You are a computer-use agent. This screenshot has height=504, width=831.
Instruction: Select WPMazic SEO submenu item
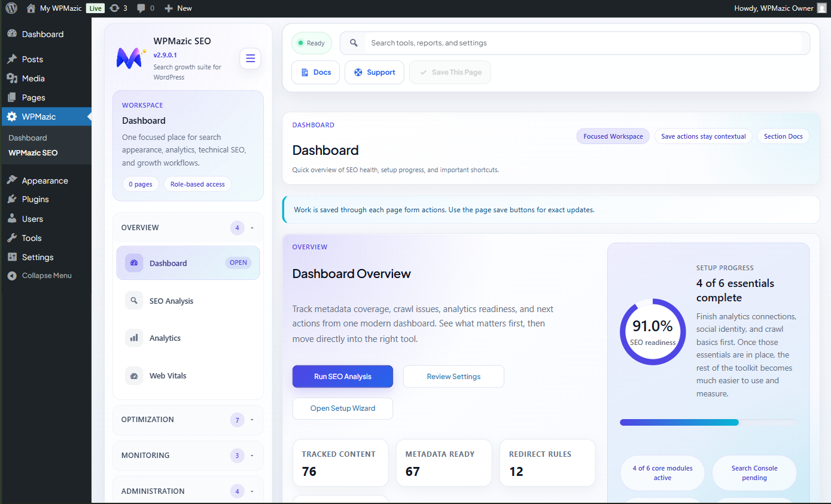pos(34,152)
